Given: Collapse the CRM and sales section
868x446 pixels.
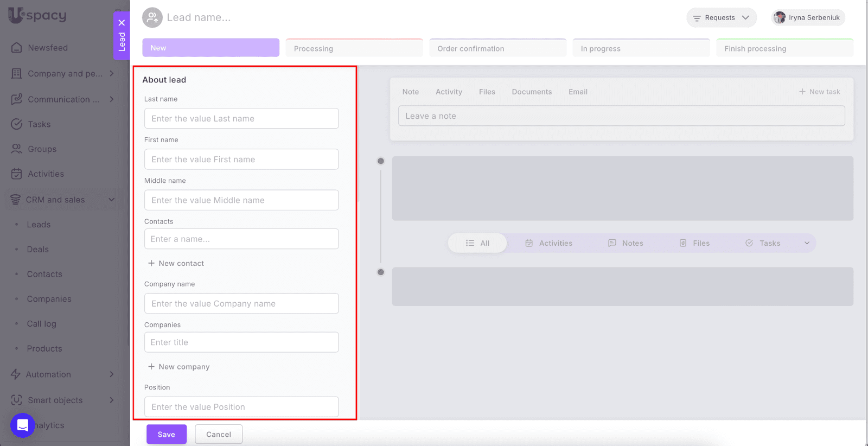Looking at the screenshot, I should pyautogui.click(x=111, y=200).
